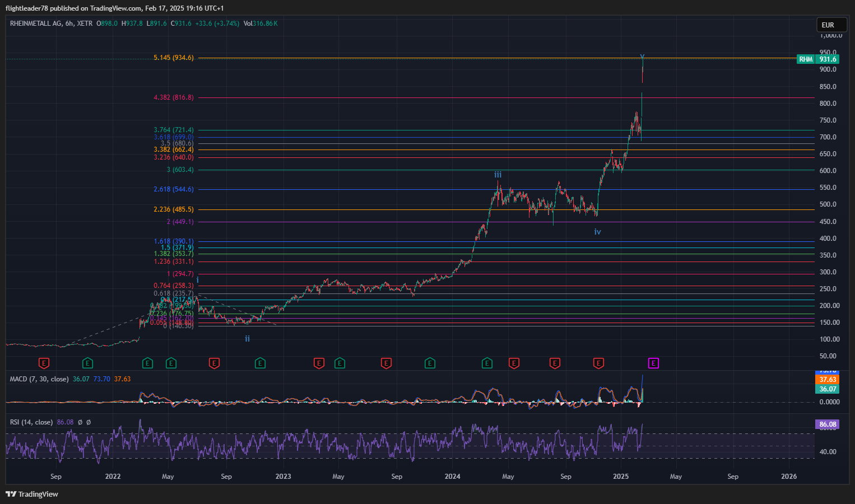Click the 2025 time axis label
The image size is (855, 504).
[x=621, y=477]
